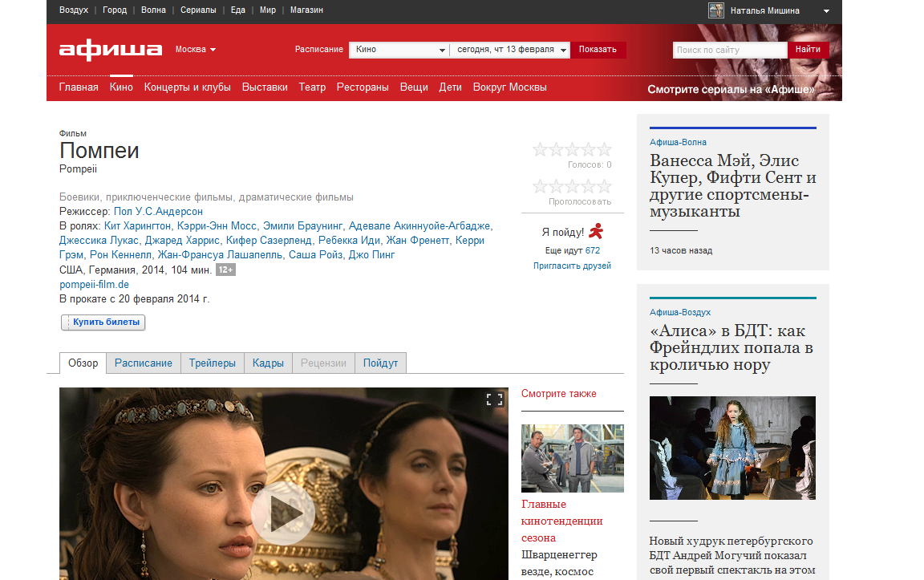This screenshot has height=580, width=924.
Task: Open the pompeii-film.de website link
Action: click(95, 285)
